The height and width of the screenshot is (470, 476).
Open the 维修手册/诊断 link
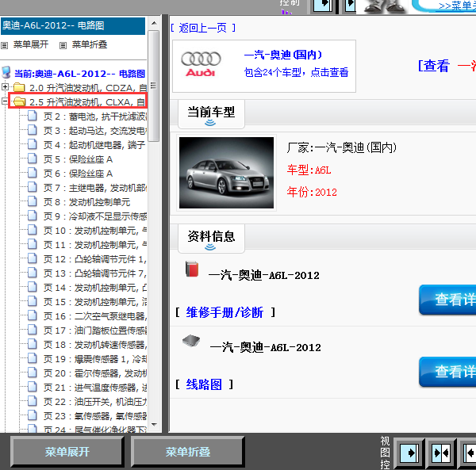coord(225,312)
